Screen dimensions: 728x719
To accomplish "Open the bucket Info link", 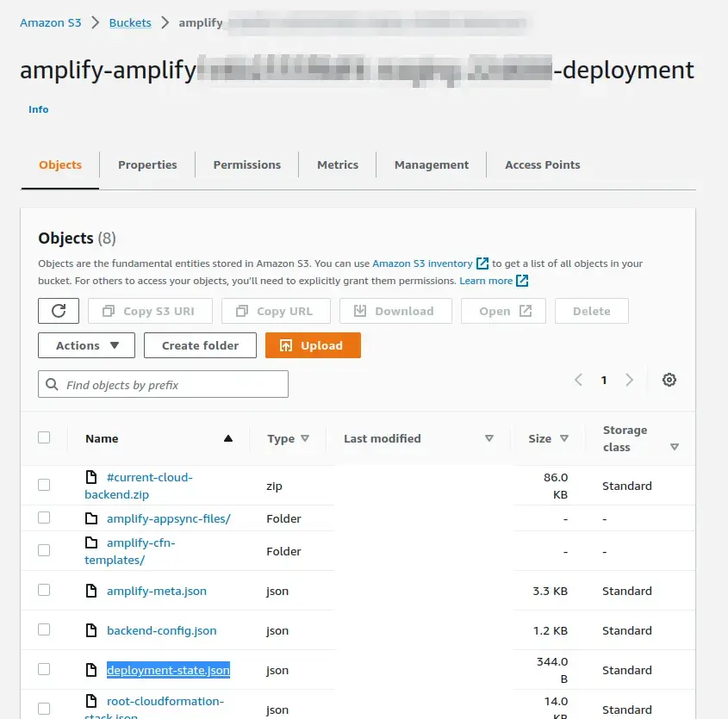I will click(x=39, y=109).
